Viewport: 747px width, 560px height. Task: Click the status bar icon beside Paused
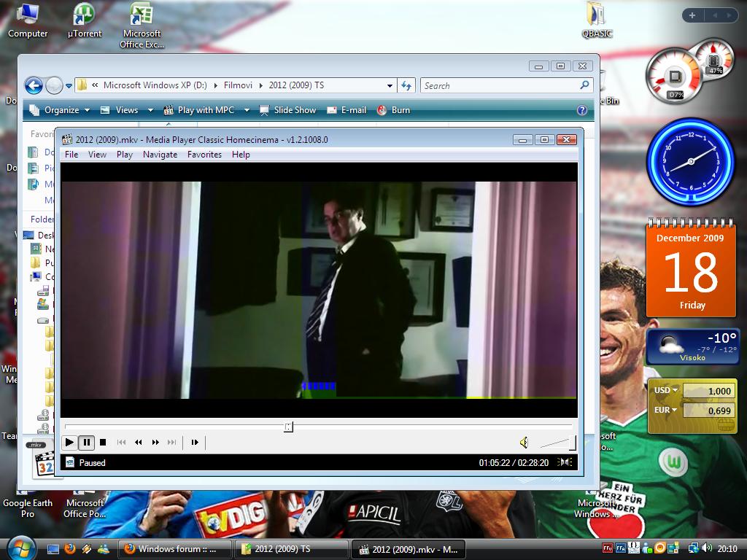coord(69,462)
